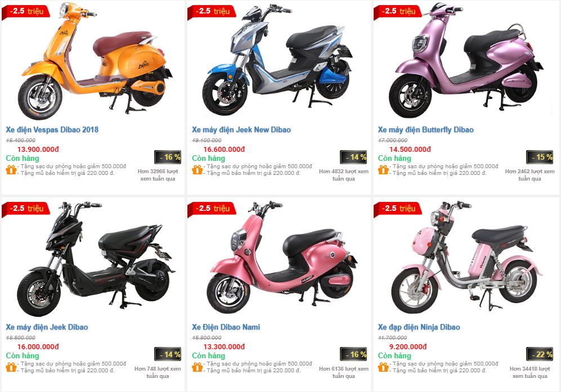Select the pink Ninja Dibao bike image
Screen dimensions: 561x392
pyautogui.click(x=465, y=258)
